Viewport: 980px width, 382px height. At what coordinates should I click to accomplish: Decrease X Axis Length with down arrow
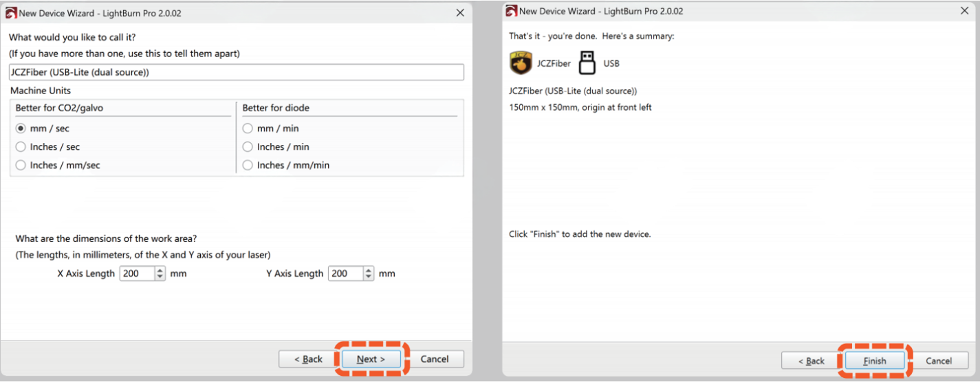click(160, 277)
